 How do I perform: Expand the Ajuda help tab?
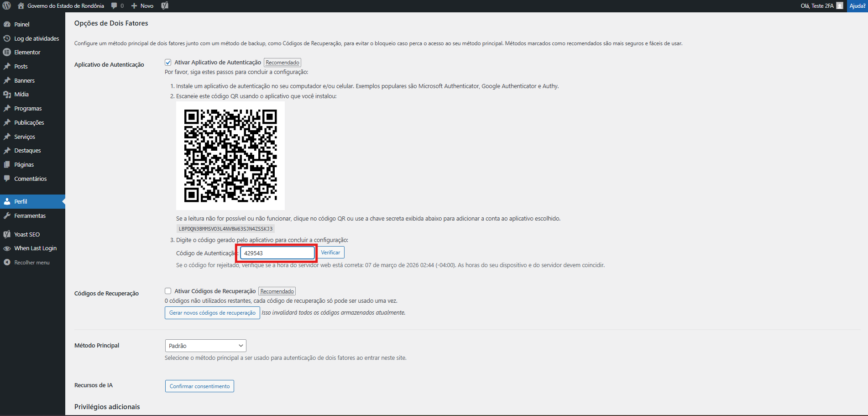(x=857, y=6)
